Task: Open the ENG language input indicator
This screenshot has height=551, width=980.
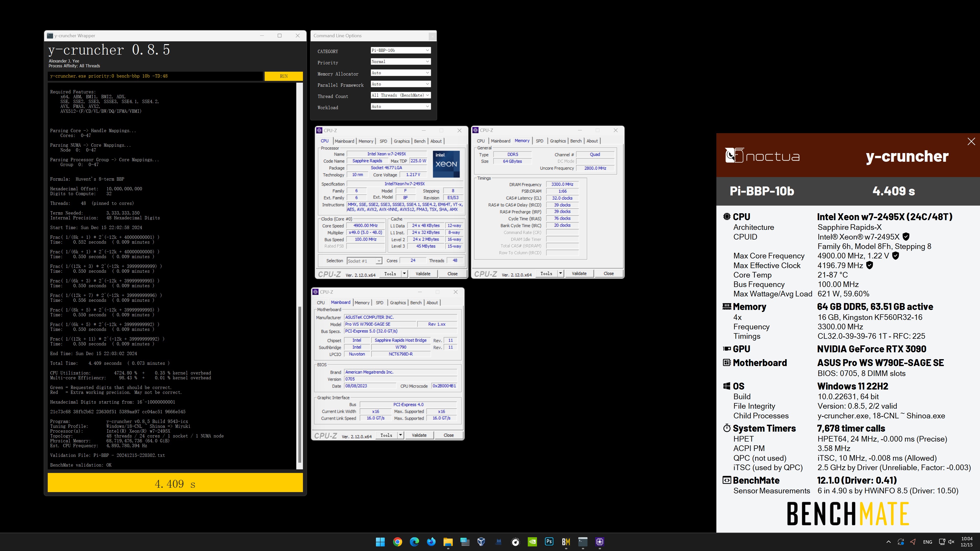Action: (927, 542)
